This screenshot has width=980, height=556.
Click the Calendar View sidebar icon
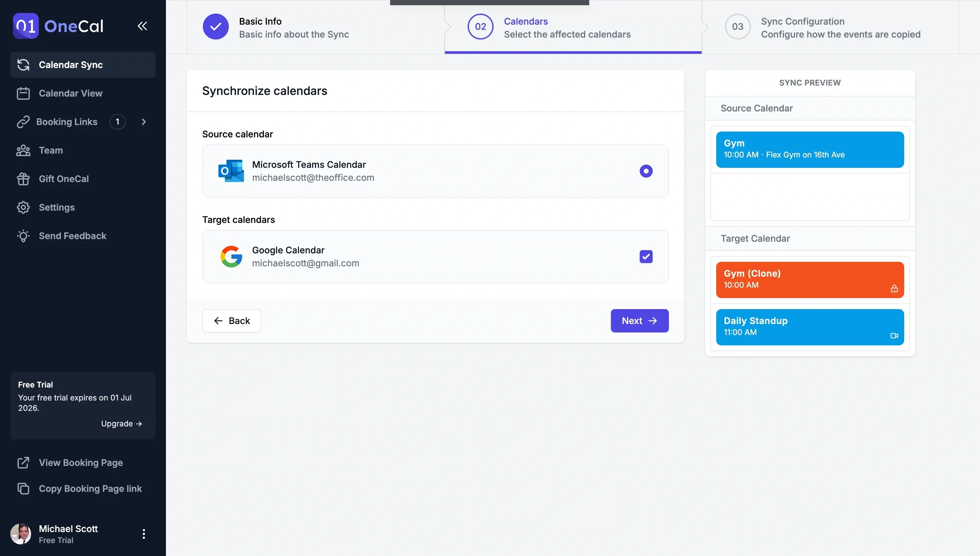pos(23,94)
